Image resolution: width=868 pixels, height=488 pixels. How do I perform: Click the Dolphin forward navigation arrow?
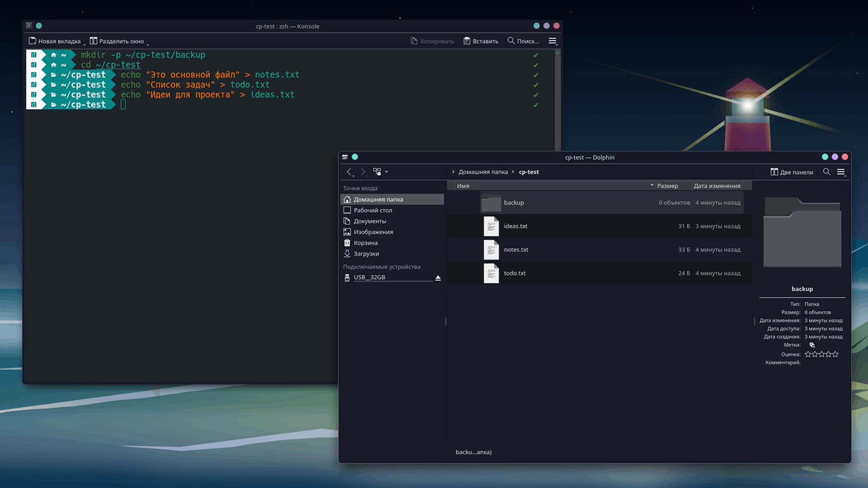[x=363, y=172]
